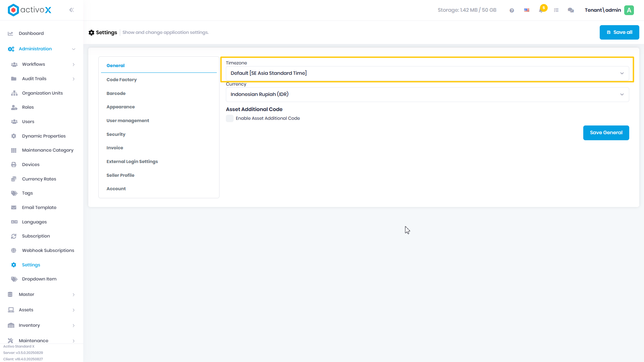The image size is (644, 362).
Task: Expand the Master menu arrow
Action: point(73,295)
